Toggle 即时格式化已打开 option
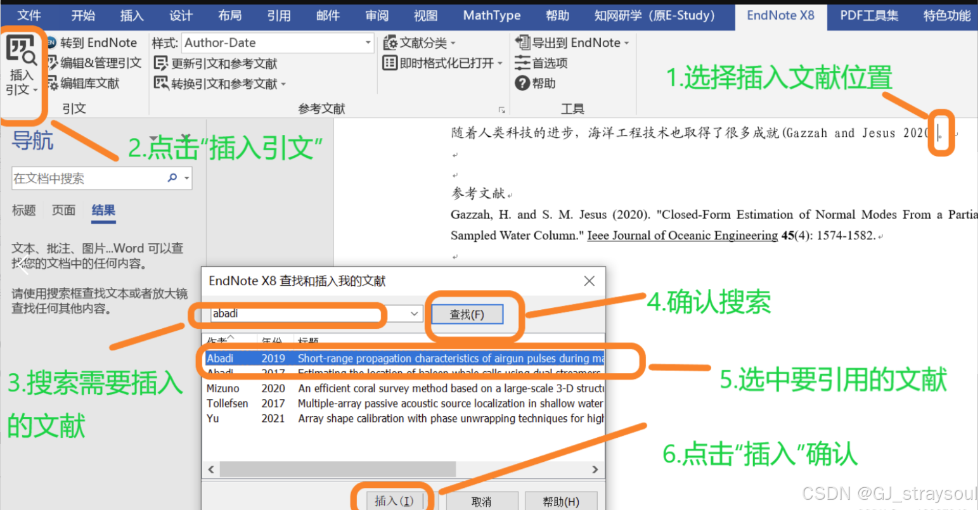Screen dimensions: 980x510 pyautogui.click(x=442, y=63)
